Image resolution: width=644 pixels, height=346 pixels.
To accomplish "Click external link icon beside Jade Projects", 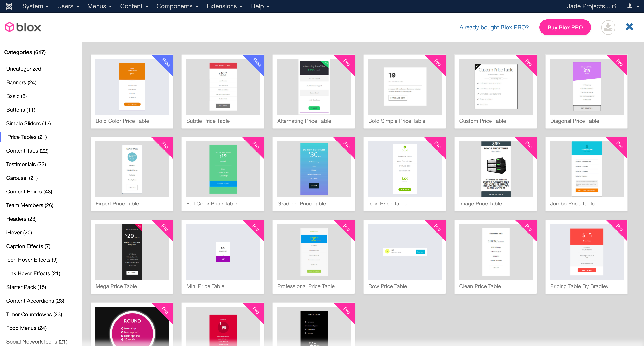I will click(614, 6).
